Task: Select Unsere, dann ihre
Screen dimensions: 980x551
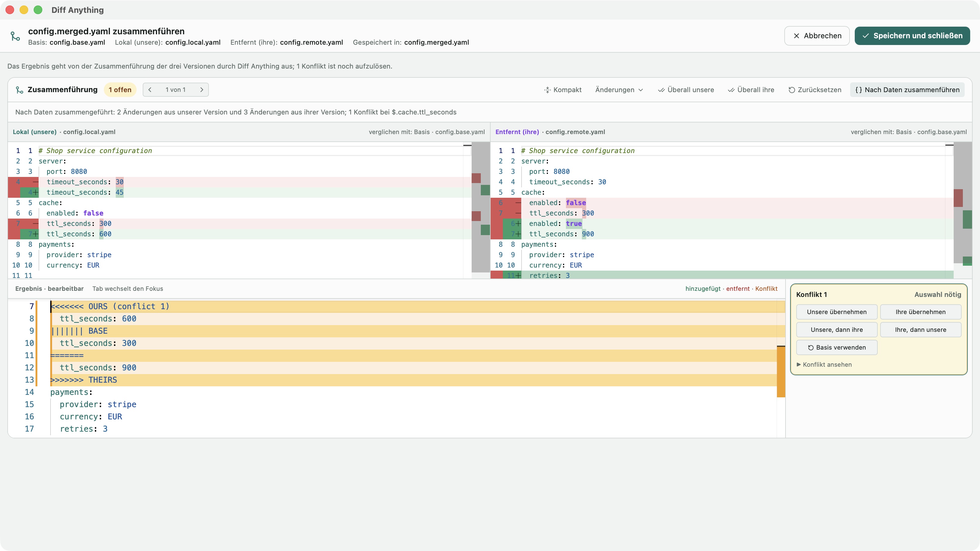Action: click(837, 330)
